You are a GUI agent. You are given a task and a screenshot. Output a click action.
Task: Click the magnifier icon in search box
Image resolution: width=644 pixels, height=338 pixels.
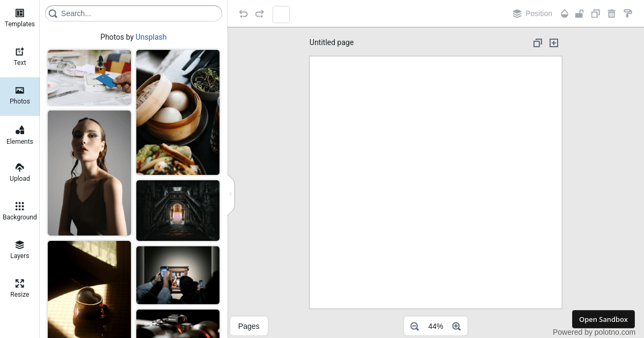click(53, 13)
